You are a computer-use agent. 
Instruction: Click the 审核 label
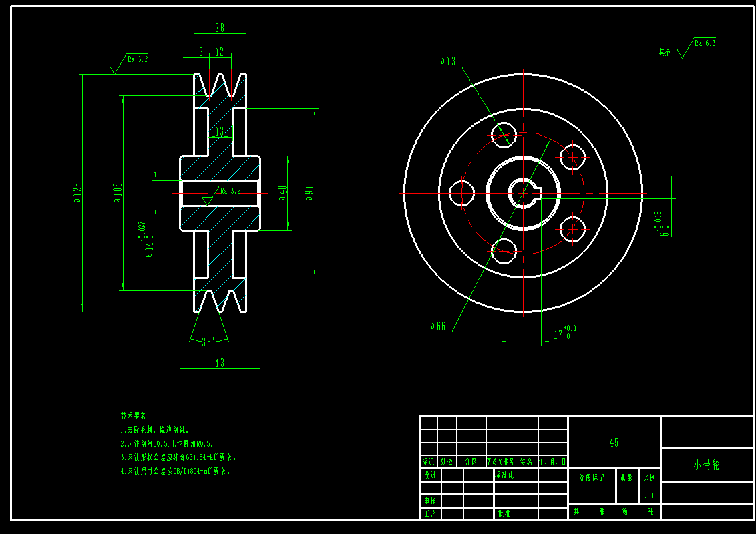(430, 501)
